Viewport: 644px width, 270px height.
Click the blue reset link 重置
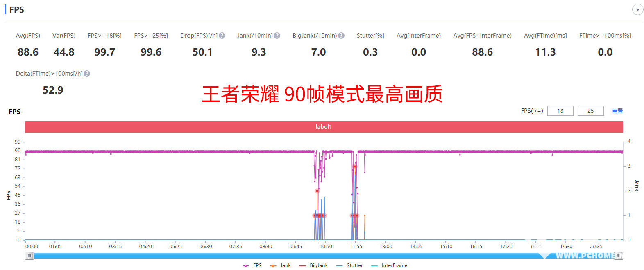click(617, 111)
